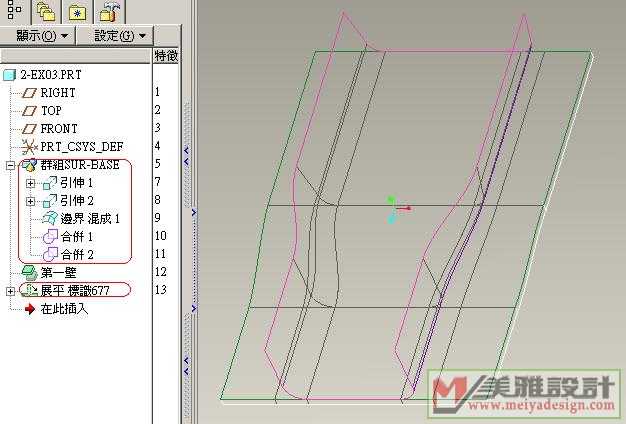626x424 pixels.
Task: Click the PRT_CSYS_DEF coordinate system icon
Action: 29,147
